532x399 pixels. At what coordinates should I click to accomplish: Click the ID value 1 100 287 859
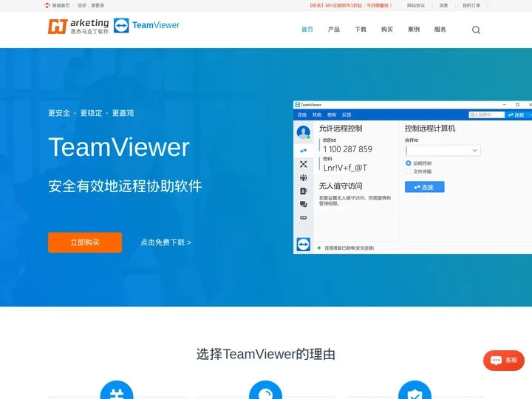348,149
